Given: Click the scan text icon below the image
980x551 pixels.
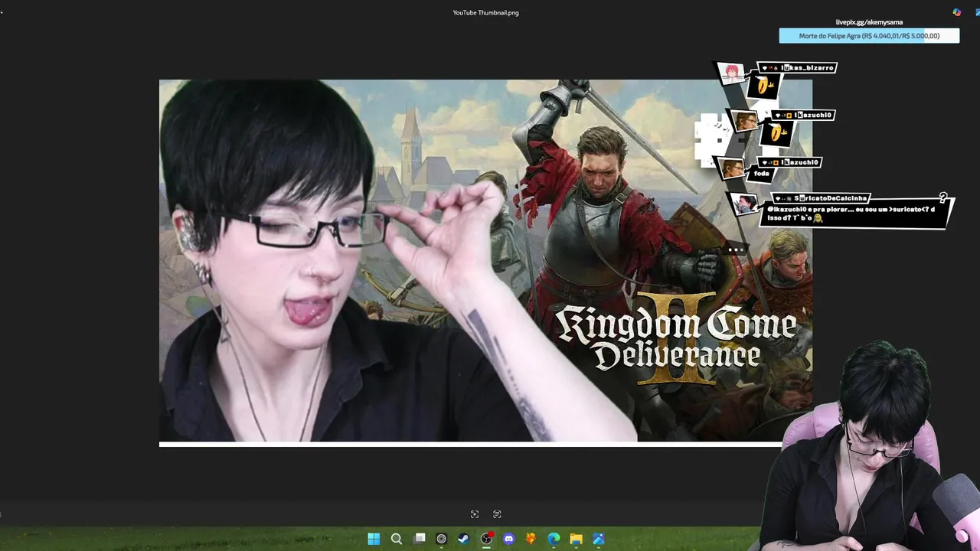Looking at the screenshot, I should [x=497, y=514].
